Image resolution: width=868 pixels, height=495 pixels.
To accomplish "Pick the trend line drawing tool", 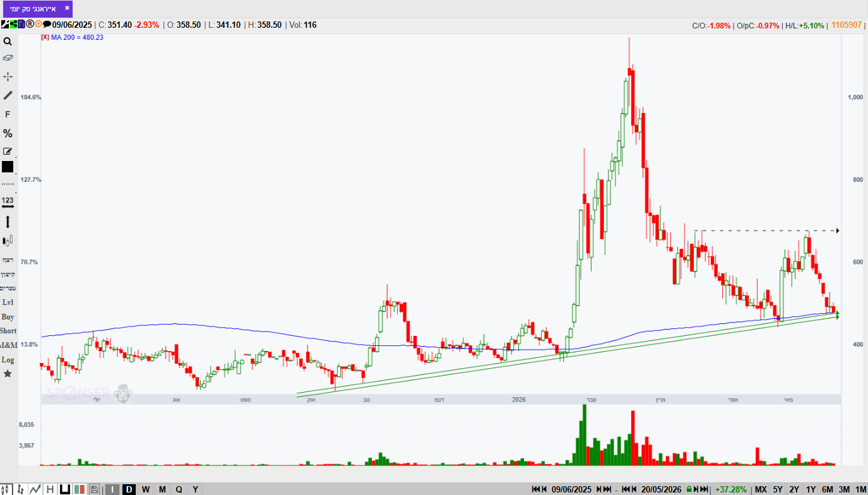I will [8, 95].
